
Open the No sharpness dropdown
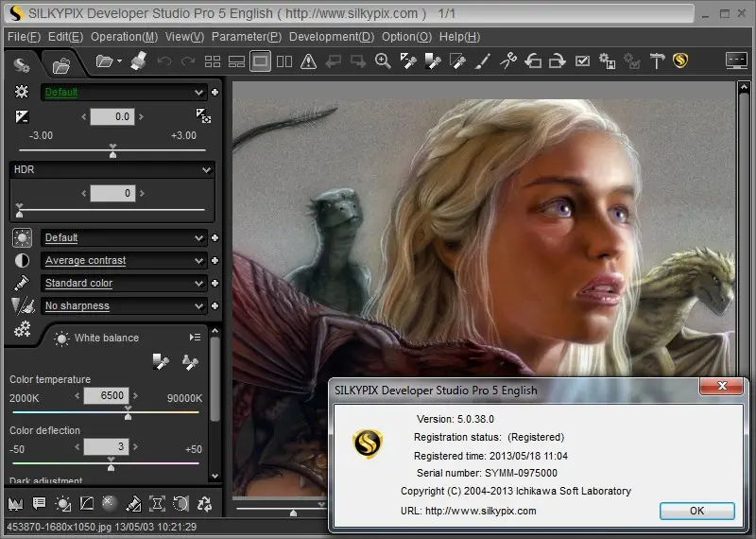pyautogui.click(x=123, y=305)
